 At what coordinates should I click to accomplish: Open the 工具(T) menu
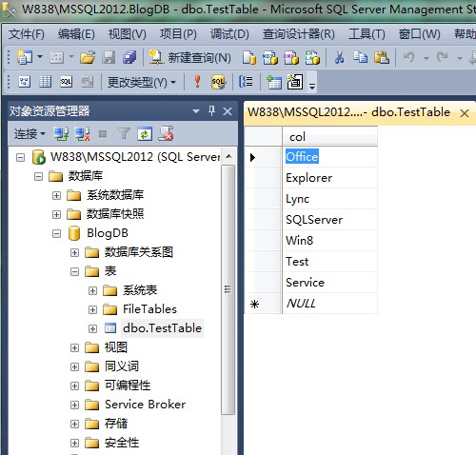367,34
